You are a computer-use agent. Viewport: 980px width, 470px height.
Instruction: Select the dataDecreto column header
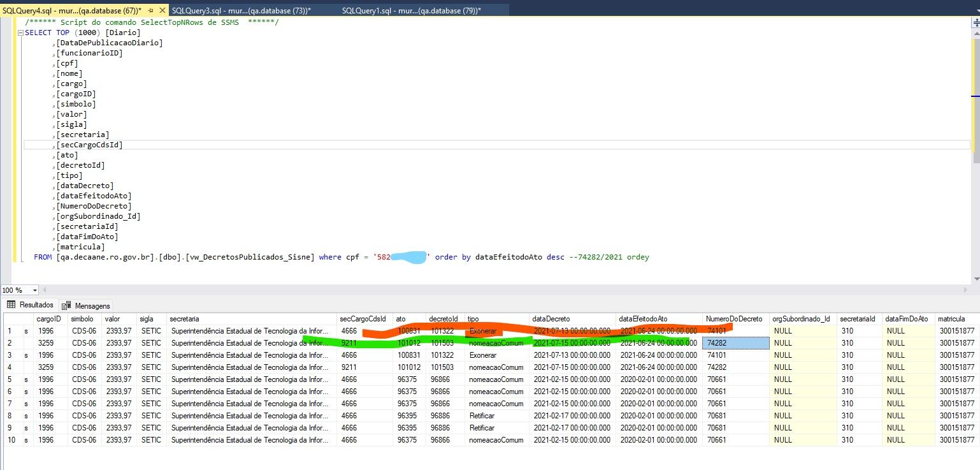click(x=573, y=319)
